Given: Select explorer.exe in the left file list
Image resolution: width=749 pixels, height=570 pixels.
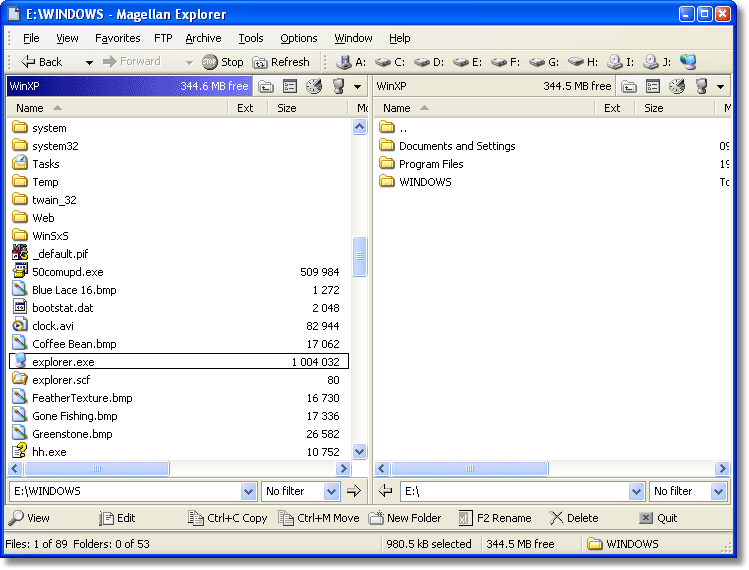Looking at the screenshot, I should click(x=63, y=362).
